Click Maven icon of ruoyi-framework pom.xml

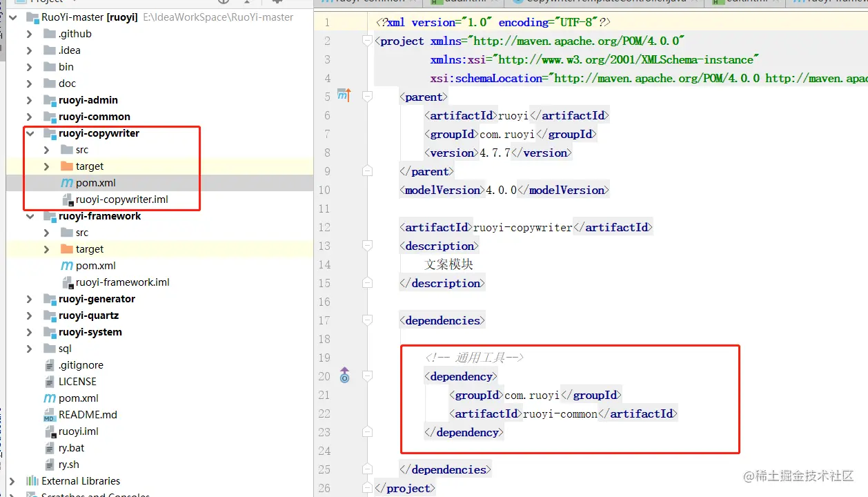(x=67, y=266)
